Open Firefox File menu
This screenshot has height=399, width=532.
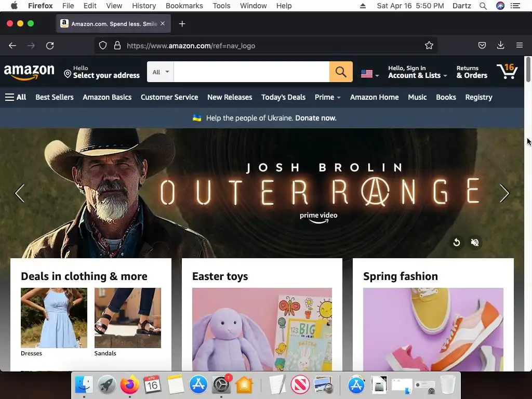[x=68, y=6]
